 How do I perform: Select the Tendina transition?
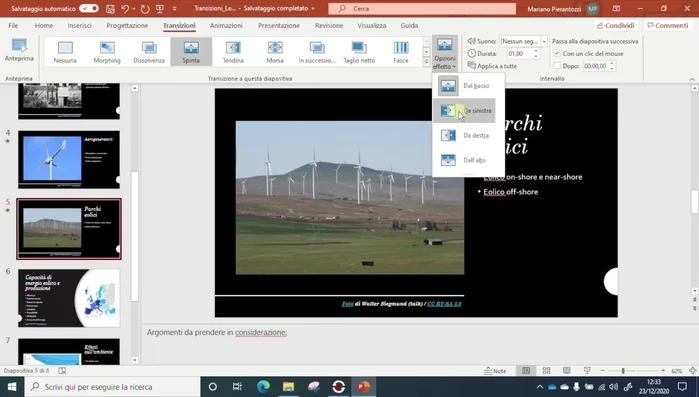[x=233, y=52]
